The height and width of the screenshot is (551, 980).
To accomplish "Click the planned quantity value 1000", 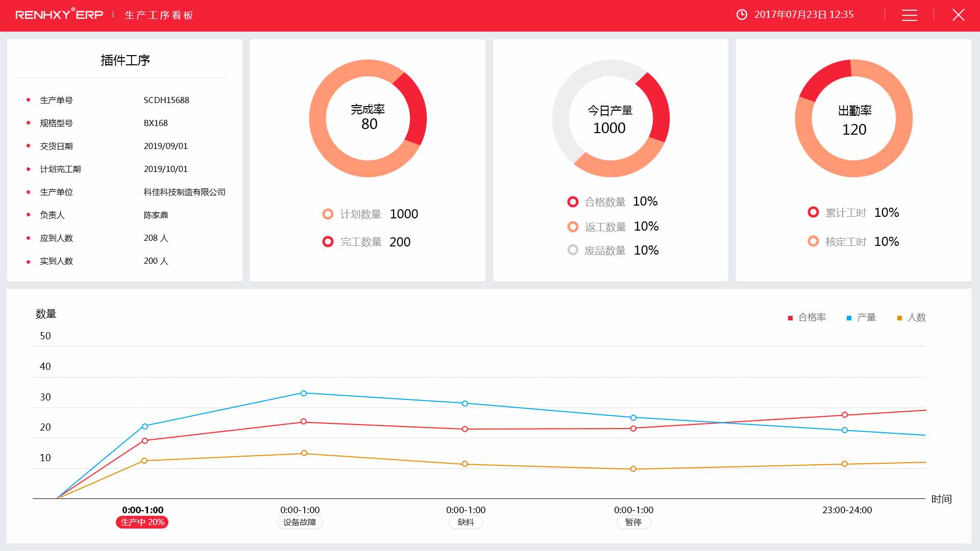I will [x=404, y=214].
